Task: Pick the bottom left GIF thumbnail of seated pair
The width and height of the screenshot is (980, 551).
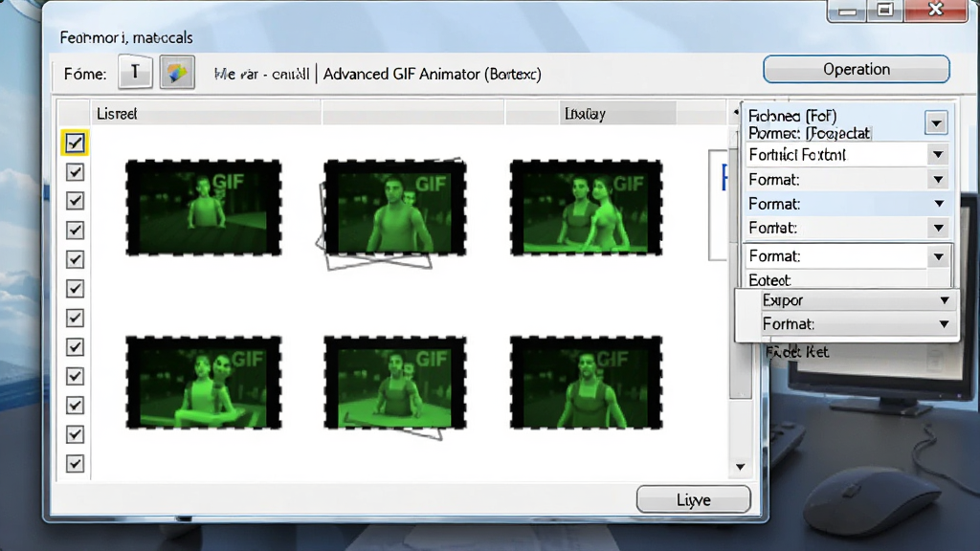Action: point(203,383)
